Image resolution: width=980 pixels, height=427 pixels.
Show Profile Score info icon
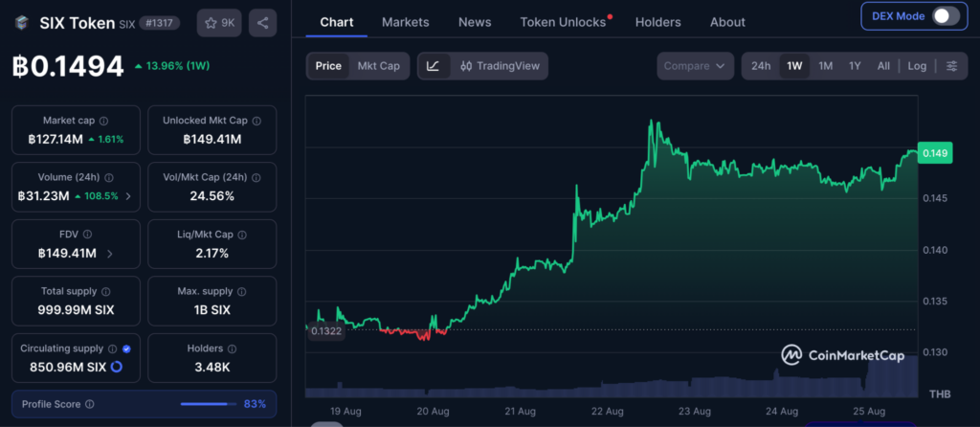click(89, 404)
